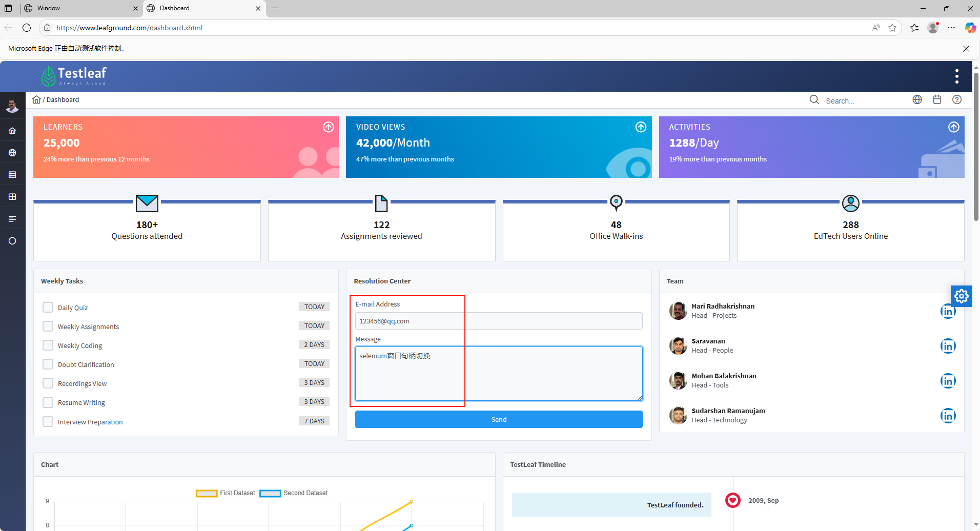Click the search magnifier icon

pyautogui.click(x=814, y=100)
